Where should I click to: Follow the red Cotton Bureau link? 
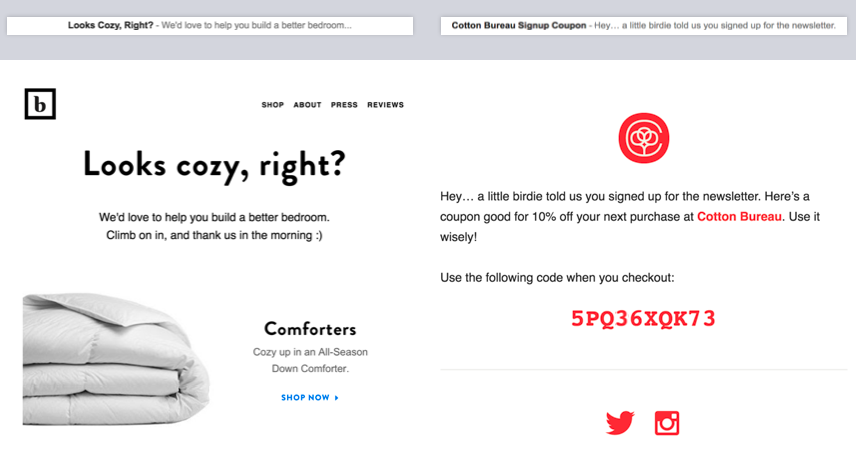pyautogui.click(x=739, y=217)
